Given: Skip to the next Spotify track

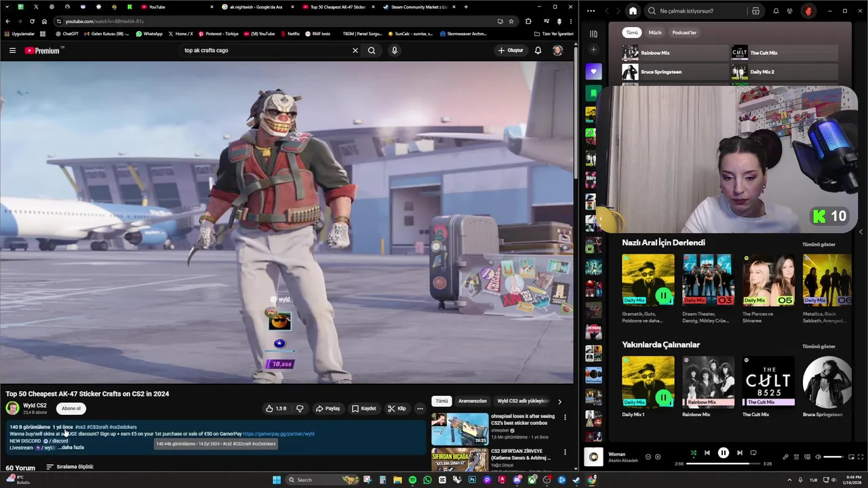Looking at the screenshot, I should pyautogui.click(x=740, y=453).
